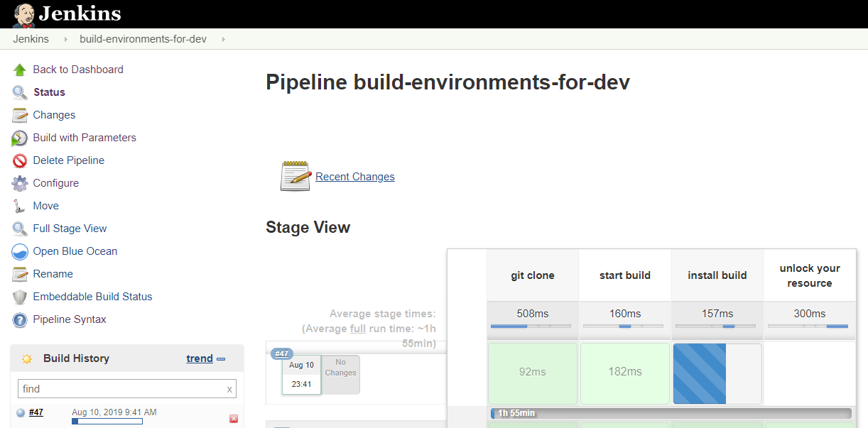Click the Build with Parameters clock icon
This screenshot has height=428, width=868.
20,138
